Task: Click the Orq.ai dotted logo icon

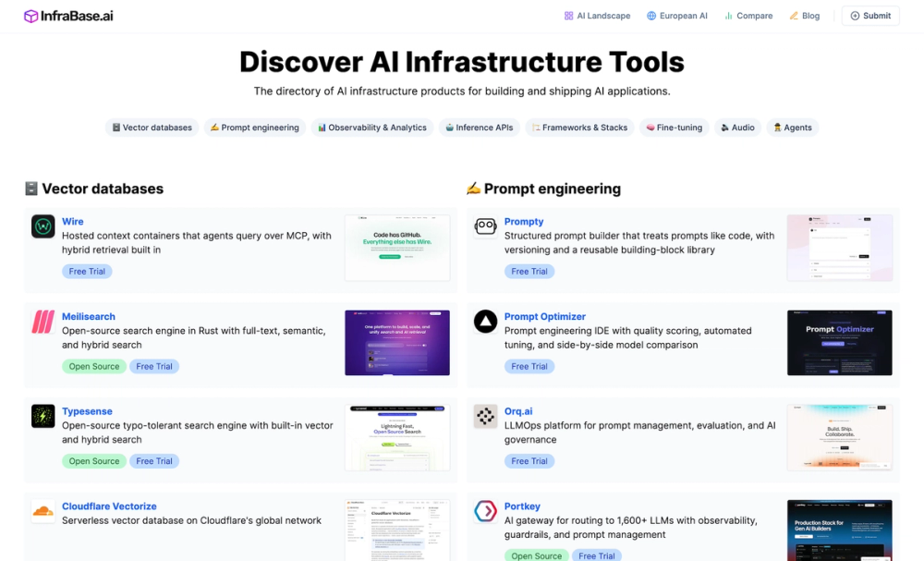Action: (x=486, y=416)
